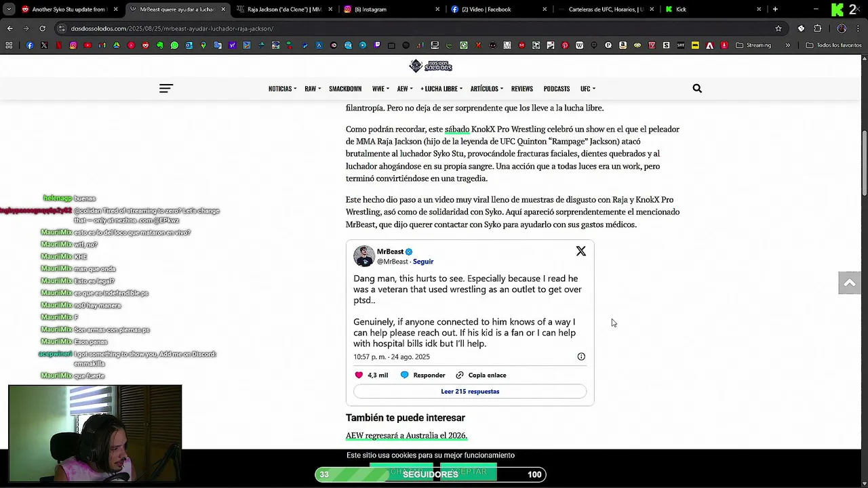This screenshot has height=488, width=868.
Task: Open the Yahoo bookmark icon
Action: tap(233, 45)
